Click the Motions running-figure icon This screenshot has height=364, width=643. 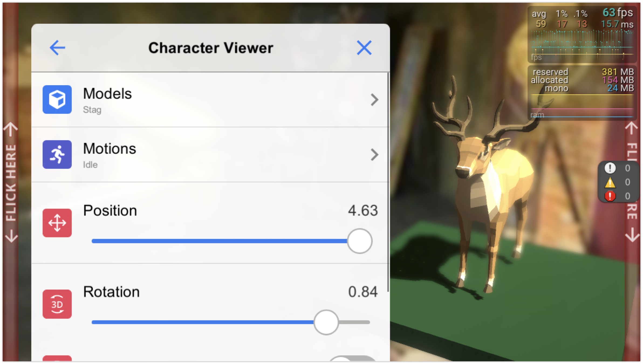coord(57,154)
